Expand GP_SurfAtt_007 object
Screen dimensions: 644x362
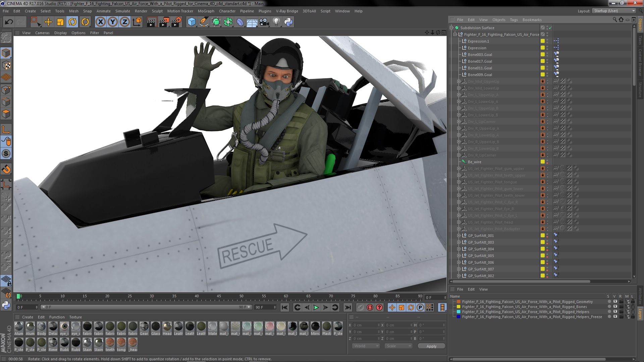pyautogui.click(x=459, y=269)
